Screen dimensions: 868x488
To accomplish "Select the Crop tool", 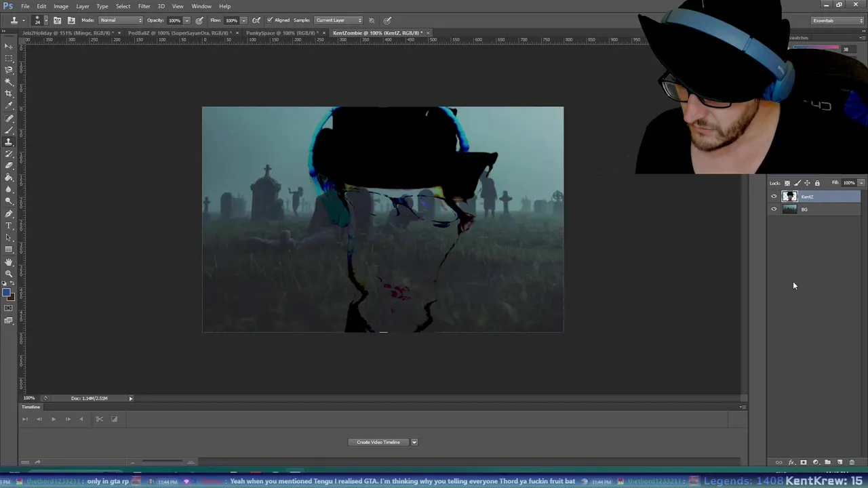I will (x=9, y=94).
